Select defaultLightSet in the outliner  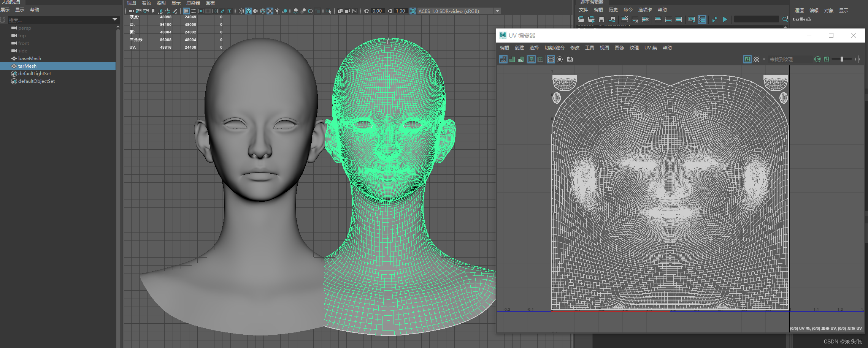[x=34, y=74]
